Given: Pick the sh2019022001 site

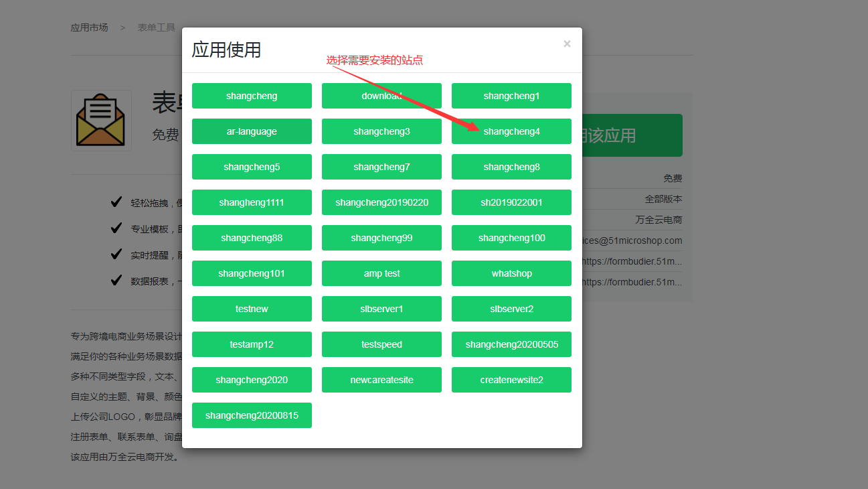Looking at the screenshot, I should 511,202.
